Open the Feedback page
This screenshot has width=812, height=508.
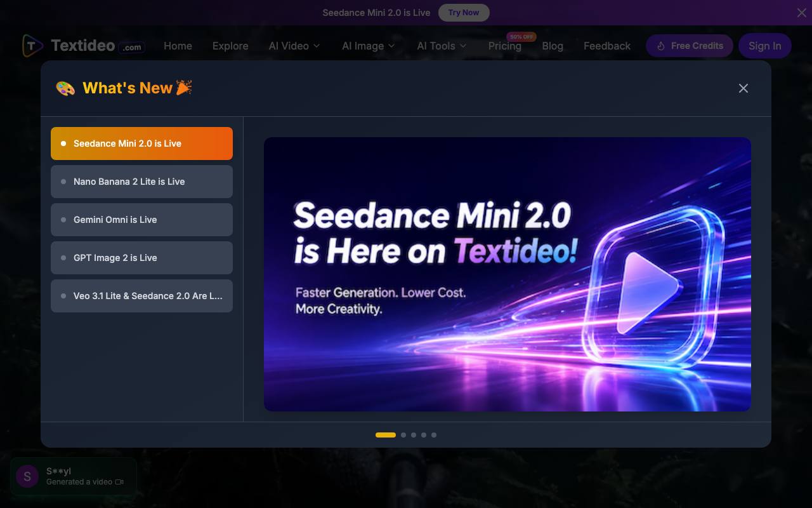click(x=607, y=46)
